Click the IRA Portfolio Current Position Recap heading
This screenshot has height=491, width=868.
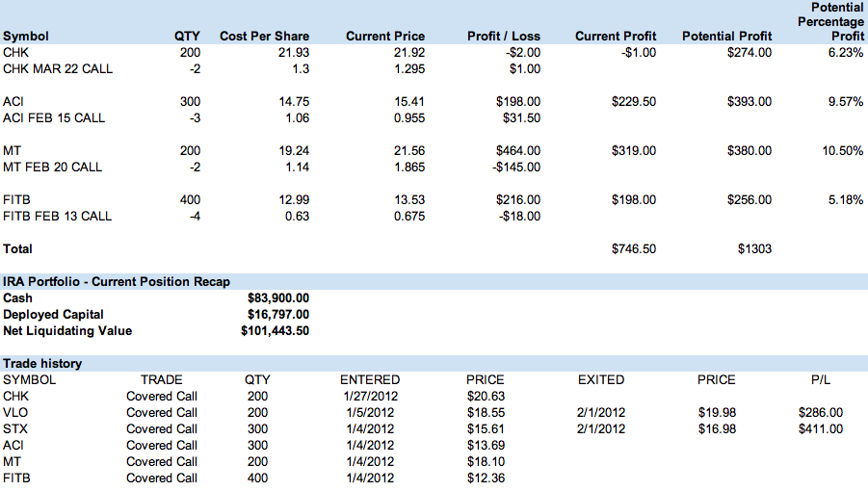(x=117, y=282)
